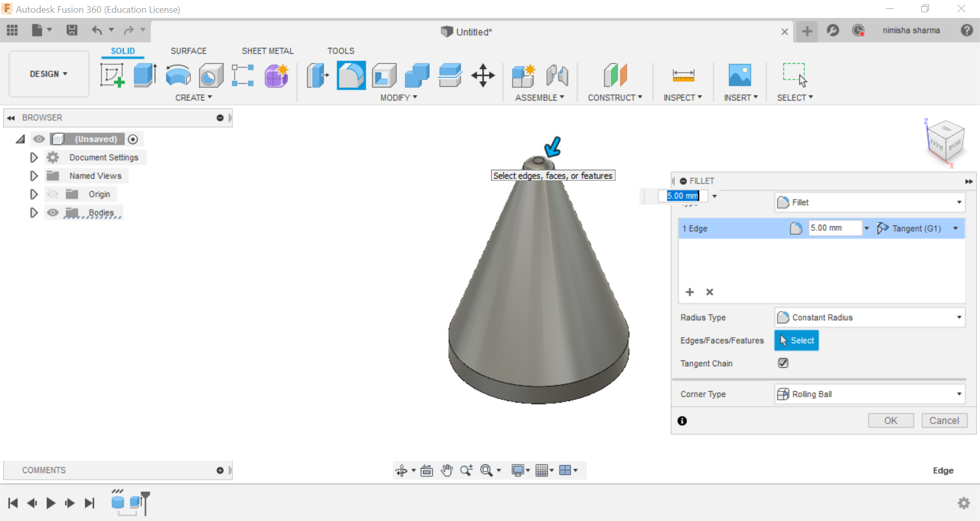Viewport: 980px width, 521px height.
Task: Open the Fillet type dropdown
Action: coord(869,202)
